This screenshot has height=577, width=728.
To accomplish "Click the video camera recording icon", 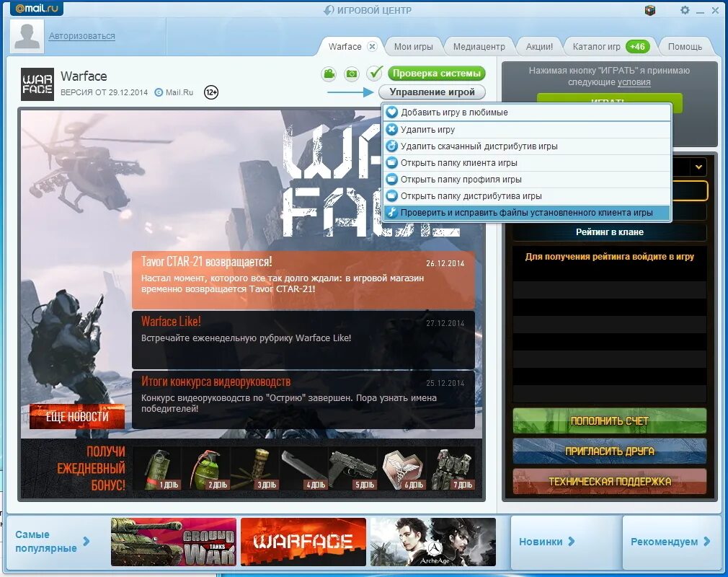I will (329, 74).
